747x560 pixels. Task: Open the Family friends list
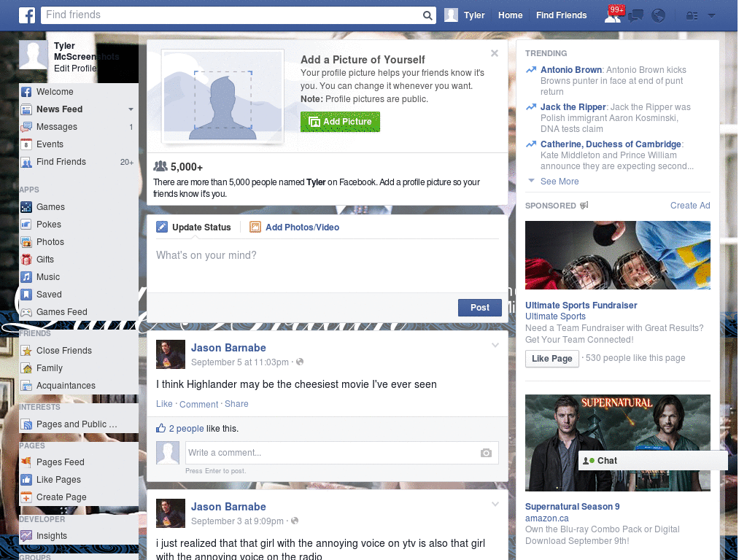(x=79, y=368)
